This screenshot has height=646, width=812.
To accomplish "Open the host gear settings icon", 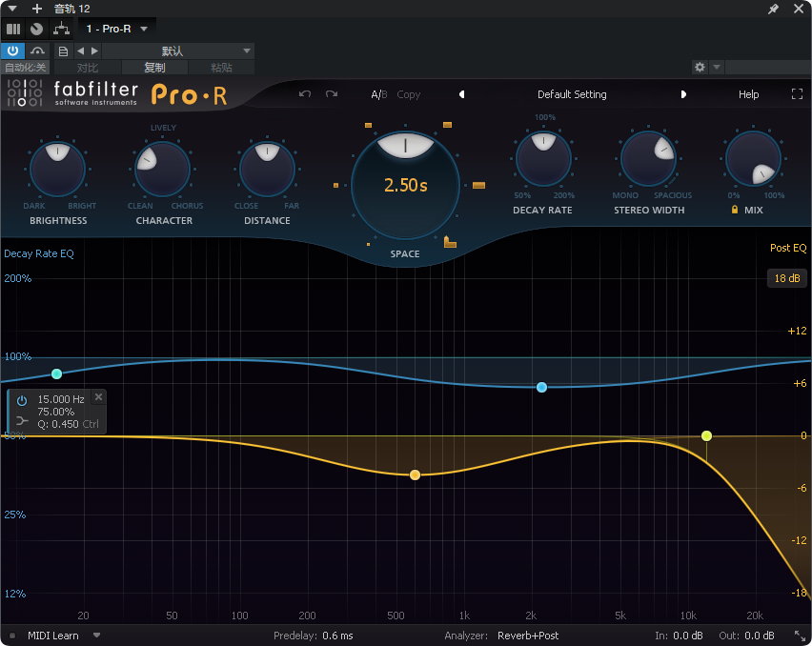I will [x=700, y=68].
